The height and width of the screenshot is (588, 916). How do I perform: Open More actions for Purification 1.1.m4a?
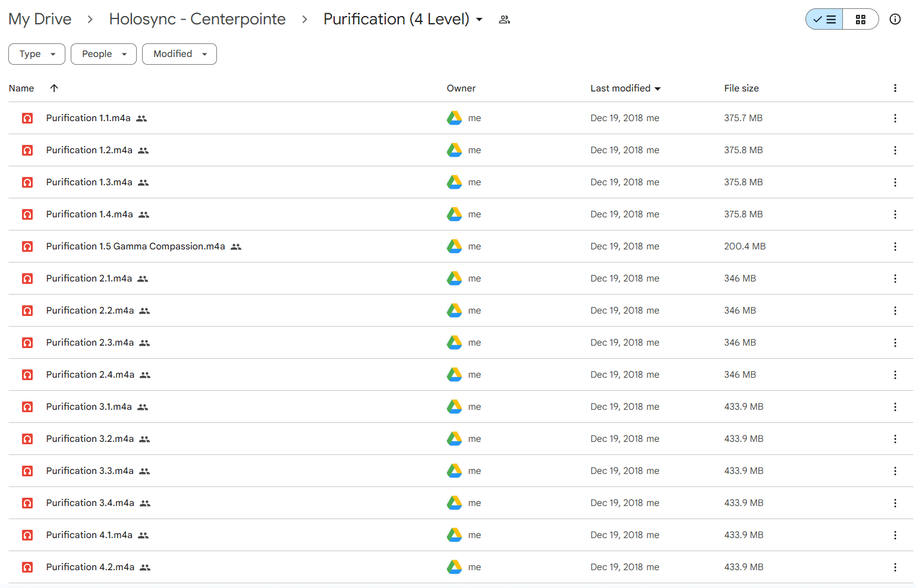point(895,118)
